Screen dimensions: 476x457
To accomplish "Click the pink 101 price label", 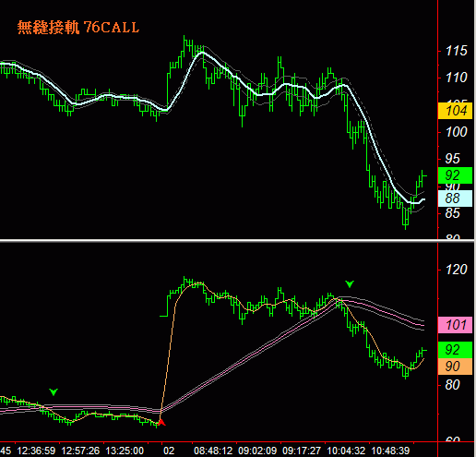I will click(x=455, y=325).
